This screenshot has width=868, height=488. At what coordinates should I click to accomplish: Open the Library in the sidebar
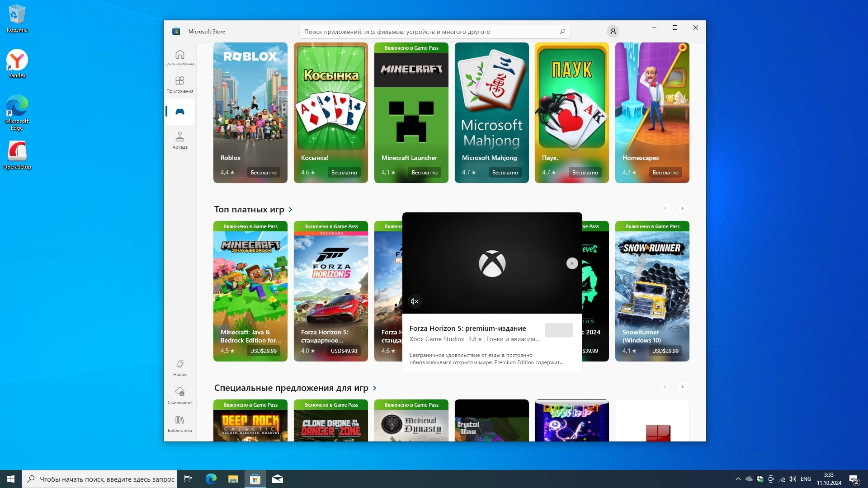(x=180, y=423)
